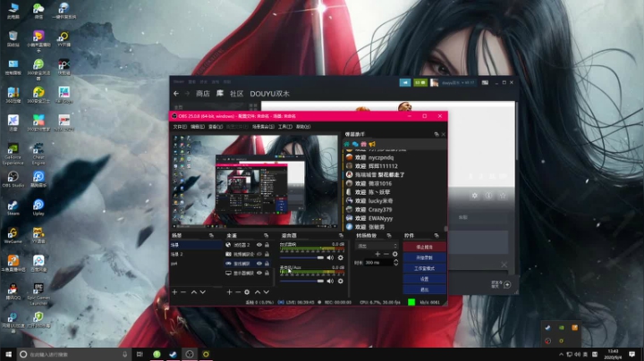Image resolution: width=644 pixels, height=361 pixels.
Task: Click the green home icon in chat dock
Action: tap(347, 144)
